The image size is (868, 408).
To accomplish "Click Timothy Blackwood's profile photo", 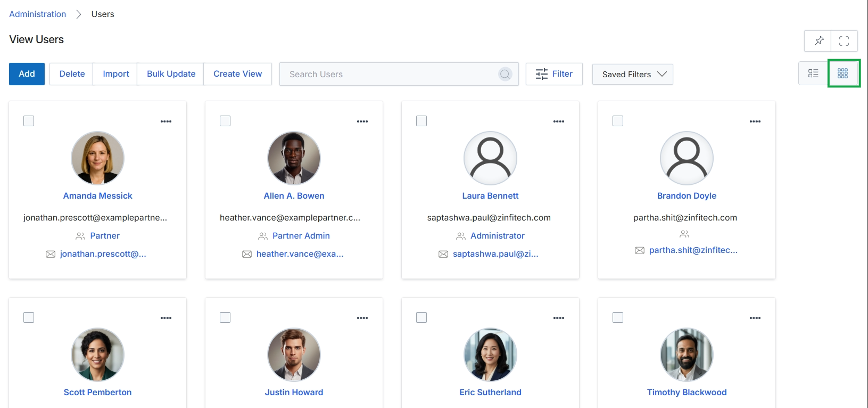I will [687, 355].
